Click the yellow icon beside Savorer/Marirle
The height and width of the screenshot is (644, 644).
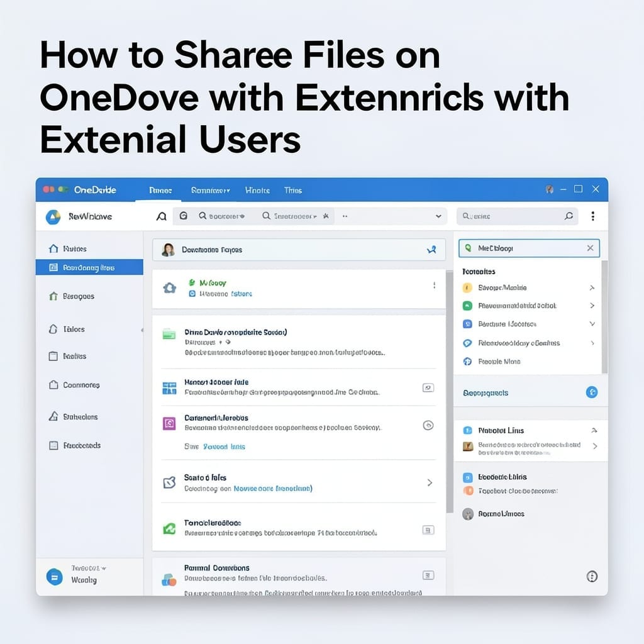467,287
